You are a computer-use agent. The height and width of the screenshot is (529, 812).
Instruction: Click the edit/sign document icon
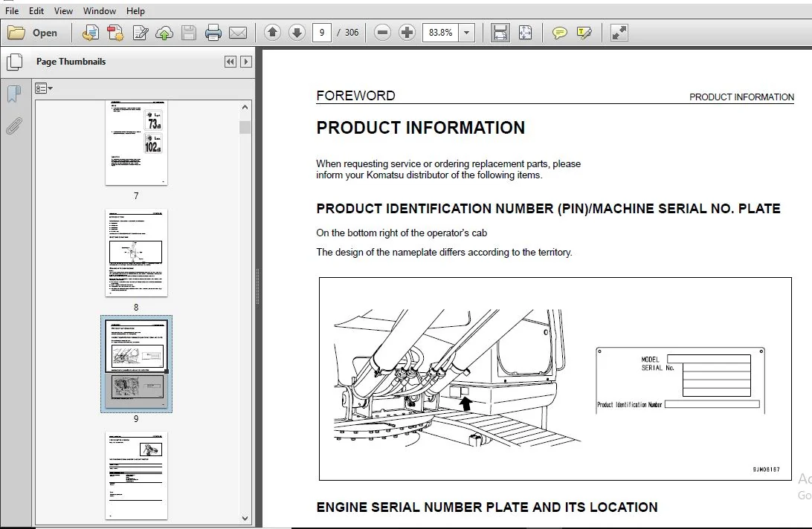[x=141, y=33]
